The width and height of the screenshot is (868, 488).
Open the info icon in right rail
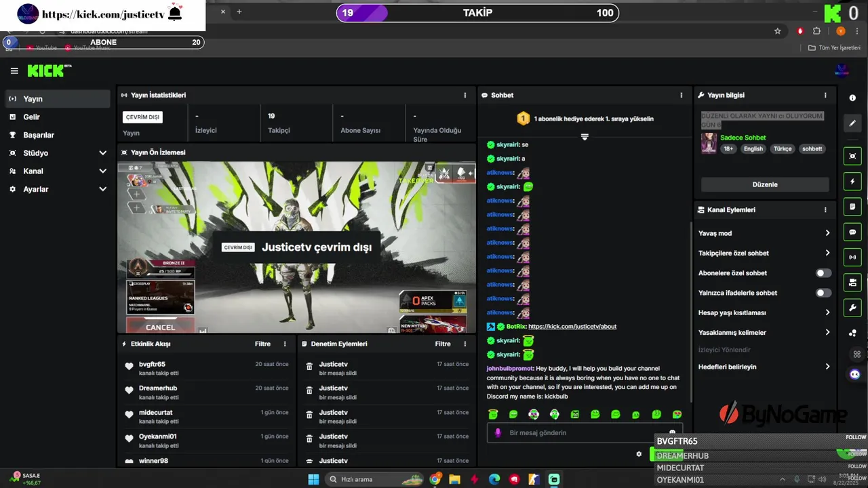852,98
